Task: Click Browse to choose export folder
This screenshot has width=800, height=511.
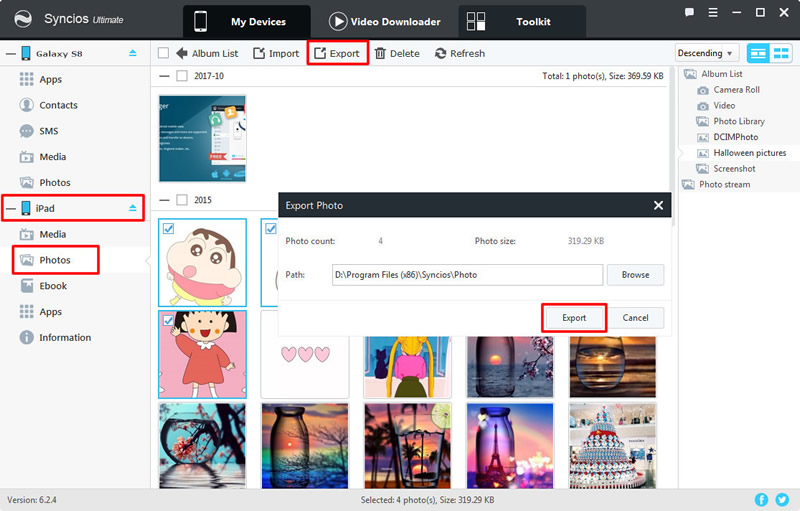Action: pyautogui.click(x=635, y=275)
